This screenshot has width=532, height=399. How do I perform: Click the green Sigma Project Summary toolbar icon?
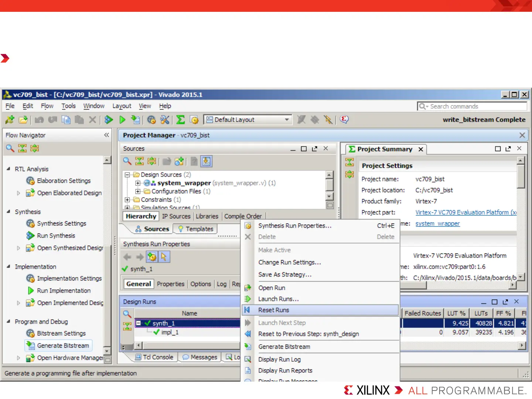point(180,120)
